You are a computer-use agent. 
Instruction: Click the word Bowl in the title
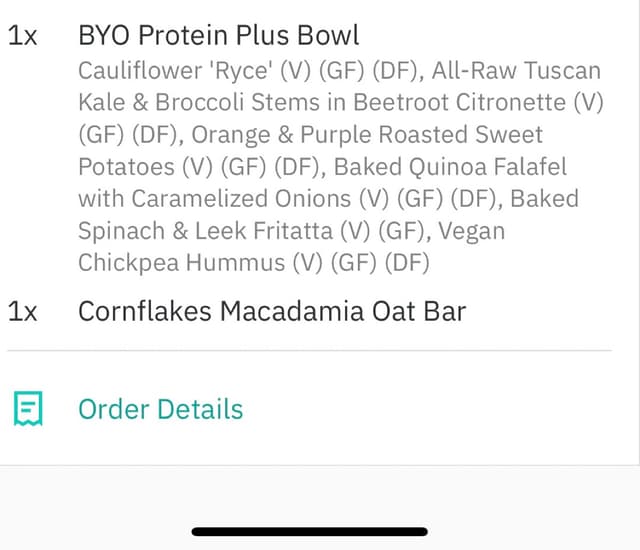tap(328, 35)
